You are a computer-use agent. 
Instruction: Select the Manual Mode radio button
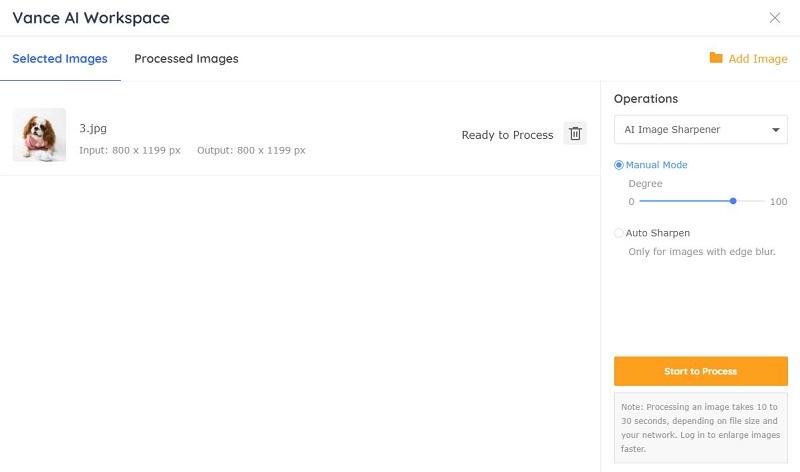pyautogui.click(x=618, y=165)
